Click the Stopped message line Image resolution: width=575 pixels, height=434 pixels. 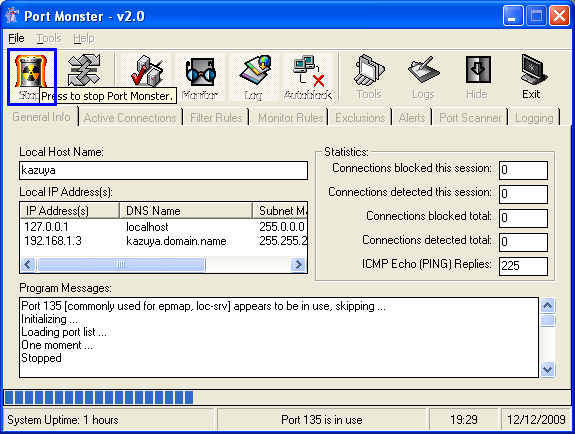click(41, 358)
